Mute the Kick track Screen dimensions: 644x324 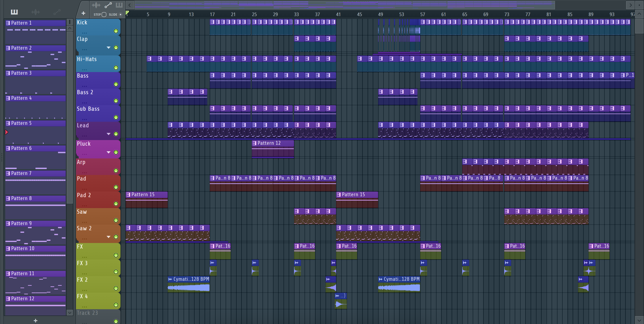[116, 31]
